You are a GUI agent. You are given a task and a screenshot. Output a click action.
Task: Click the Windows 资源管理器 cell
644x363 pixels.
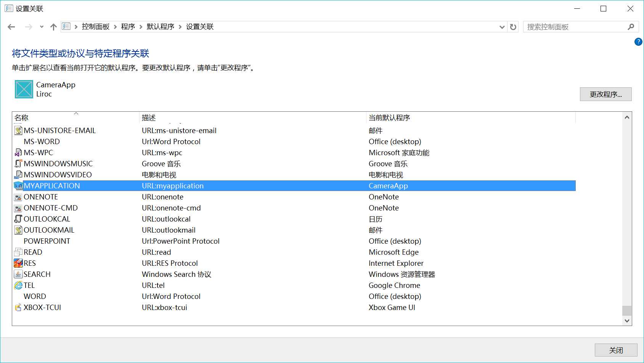click(402, 274)
